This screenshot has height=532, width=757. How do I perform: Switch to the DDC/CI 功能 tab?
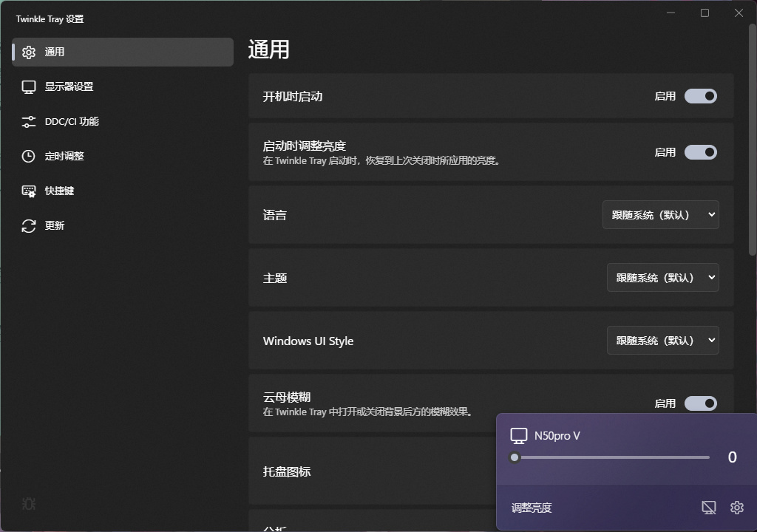point(123,122)
